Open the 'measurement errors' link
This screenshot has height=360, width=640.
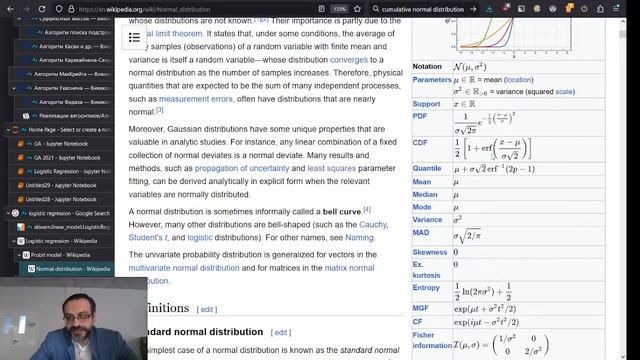click(x=196, y=99)
